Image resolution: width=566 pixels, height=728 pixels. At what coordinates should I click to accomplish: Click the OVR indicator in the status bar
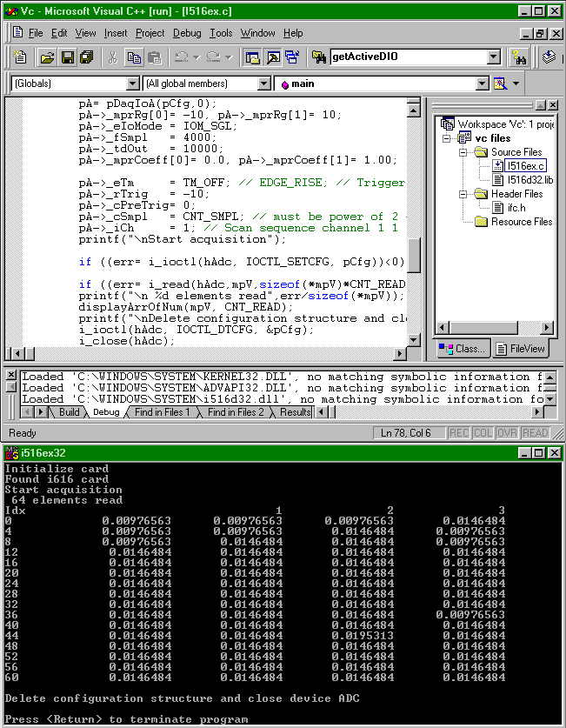506,433
